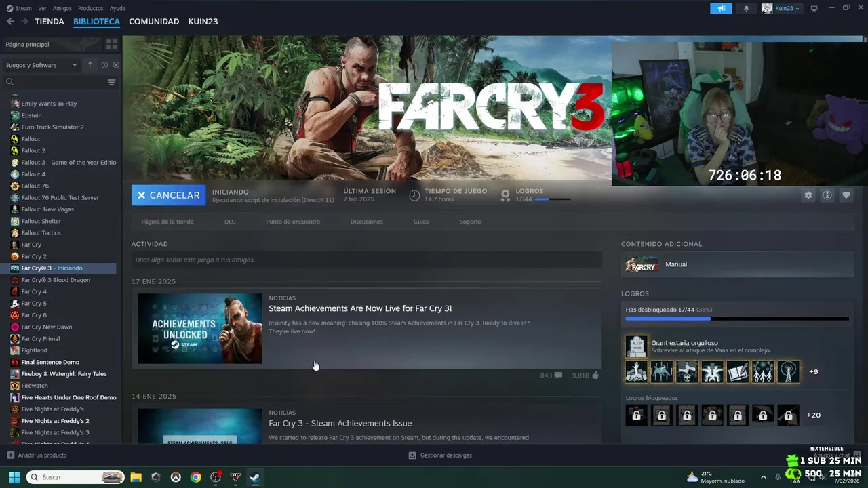This screenshot has height=488, width=868.
Task: Open the Ayuda menu
Action: click(x=117, y=8)
